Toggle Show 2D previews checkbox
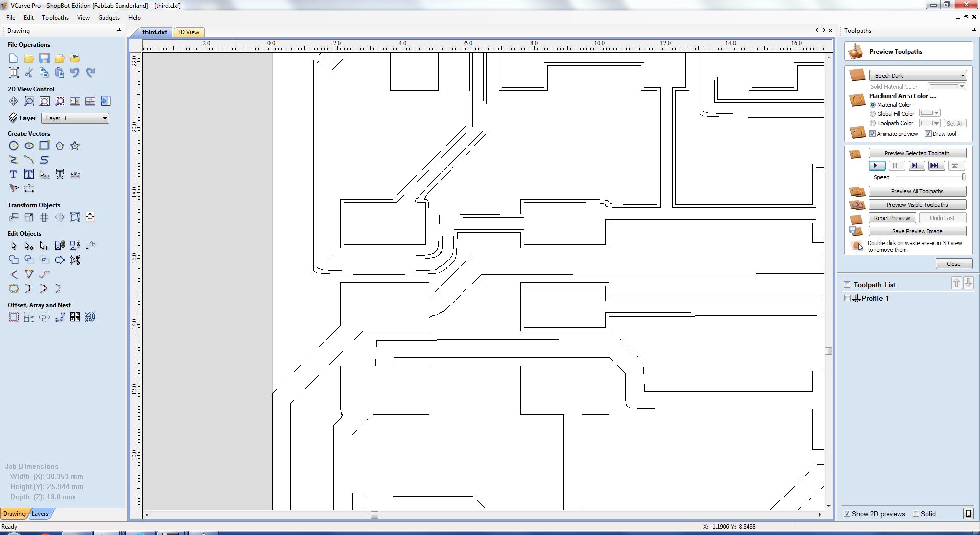Screen dimensions: 980x535 tap(847, 514)
